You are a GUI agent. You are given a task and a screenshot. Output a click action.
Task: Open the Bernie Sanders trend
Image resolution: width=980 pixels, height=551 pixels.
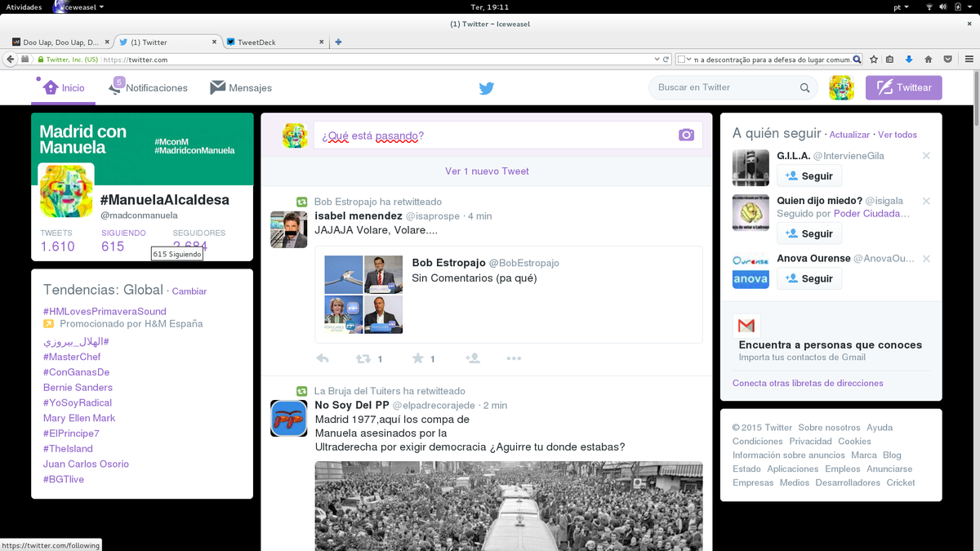[78, 388]
